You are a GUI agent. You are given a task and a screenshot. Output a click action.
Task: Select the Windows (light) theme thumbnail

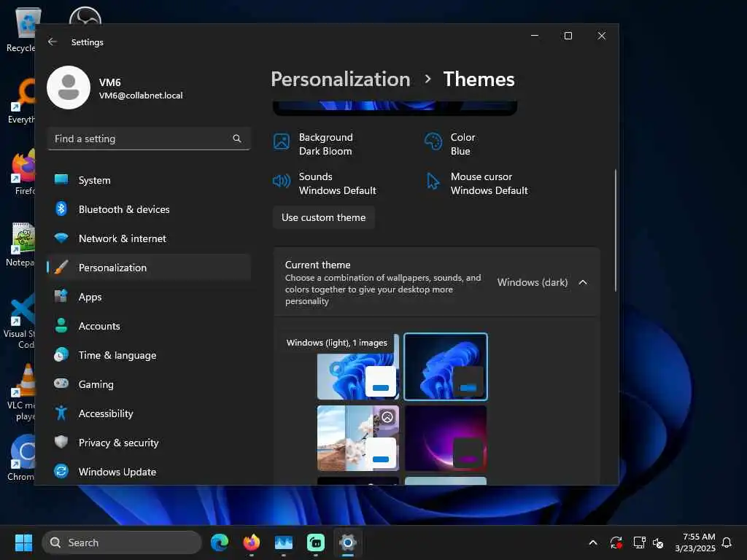(357, 367)
